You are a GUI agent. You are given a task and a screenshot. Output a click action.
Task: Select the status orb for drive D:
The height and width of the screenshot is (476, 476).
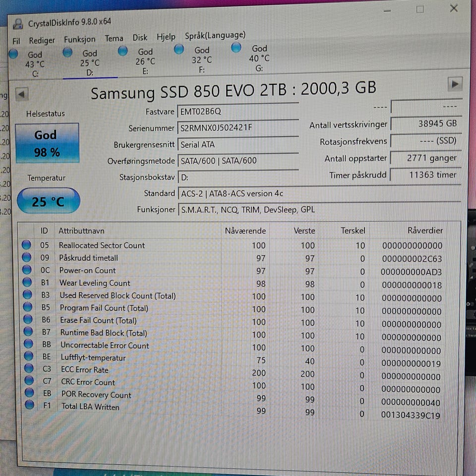point(67,52)
